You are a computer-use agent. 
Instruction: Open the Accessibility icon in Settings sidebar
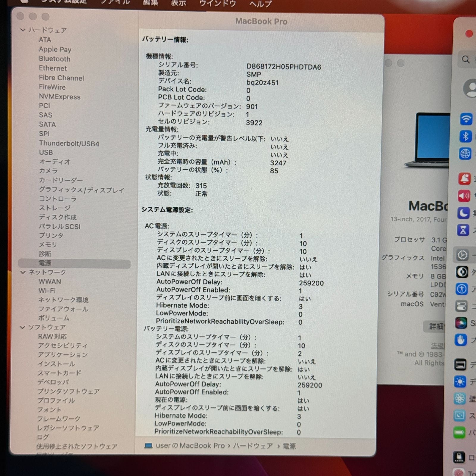[462, 289]
